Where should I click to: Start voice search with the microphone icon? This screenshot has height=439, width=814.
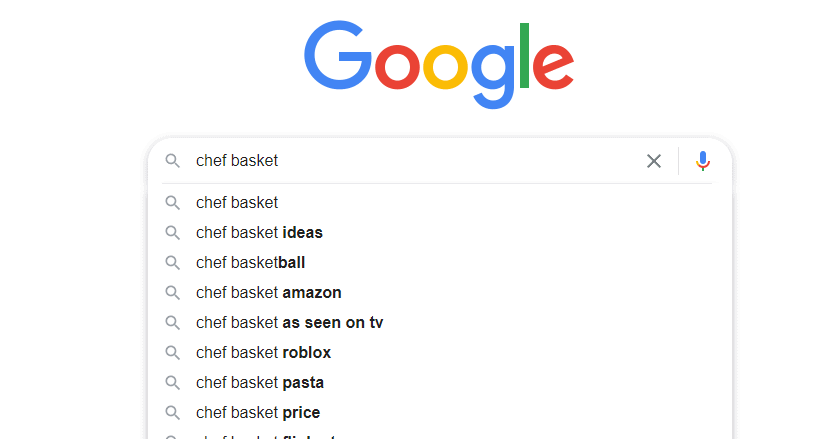pos(702,161)
